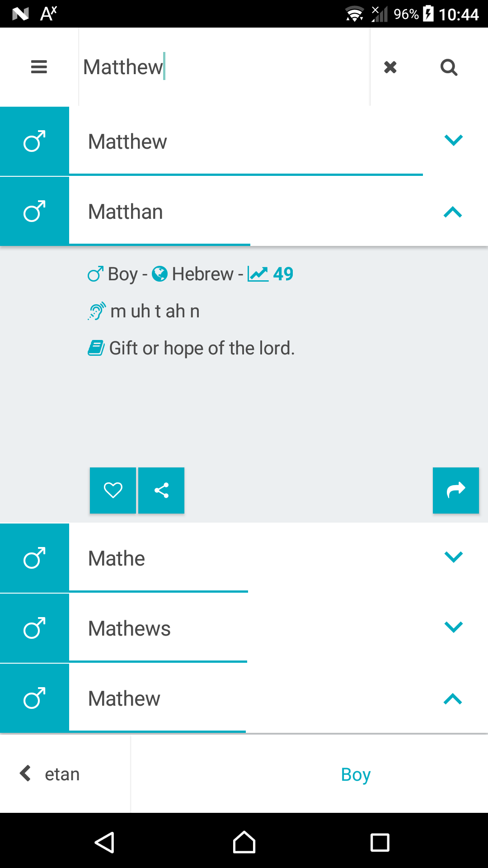Expand the Mathe name details

click(453, 557)
